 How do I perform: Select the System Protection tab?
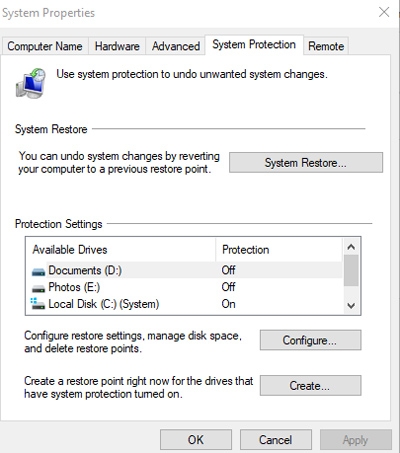pos(254,44)
